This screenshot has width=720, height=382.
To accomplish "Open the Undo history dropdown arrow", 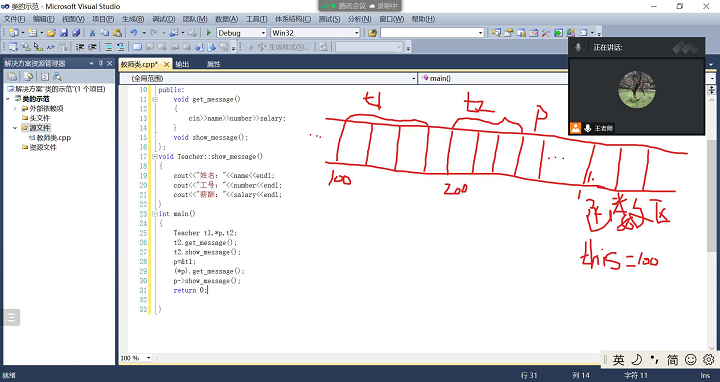I will tap(144, 33).
